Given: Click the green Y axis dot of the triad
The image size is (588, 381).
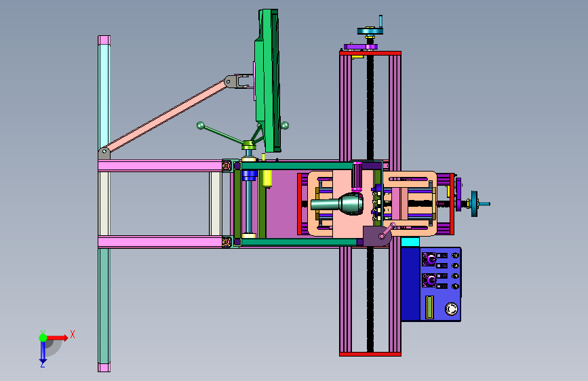Looking at the screenshot, I should click(x=43, y=338).
